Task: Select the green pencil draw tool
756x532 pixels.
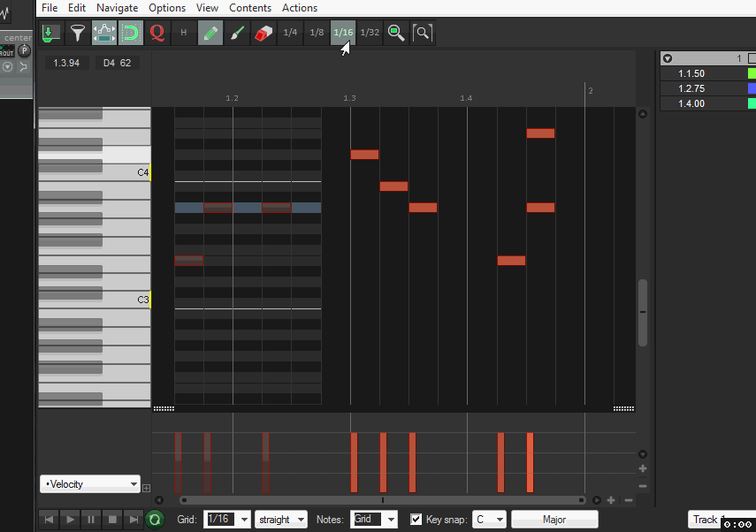Action: [x=210, y=33]
